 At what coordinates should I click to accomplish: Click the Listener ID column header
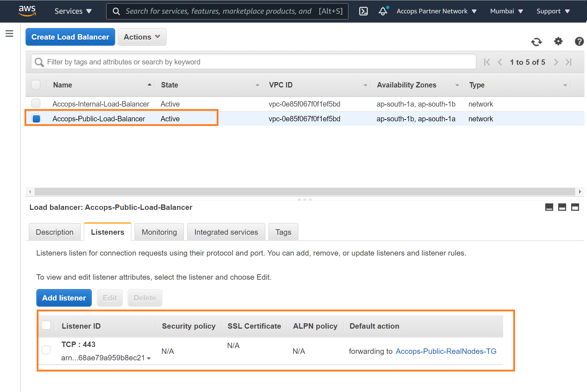click(x=81, y=326)
